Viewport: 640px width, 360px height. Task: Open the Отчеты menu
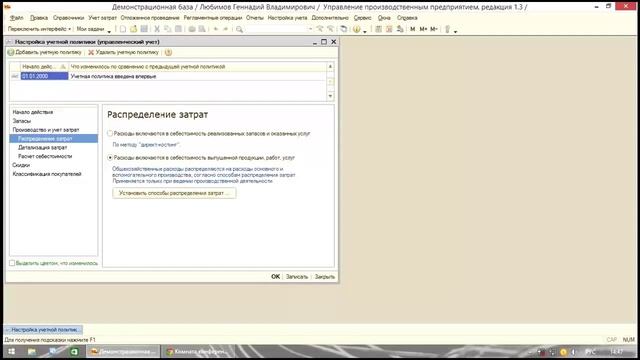(255, 18)
